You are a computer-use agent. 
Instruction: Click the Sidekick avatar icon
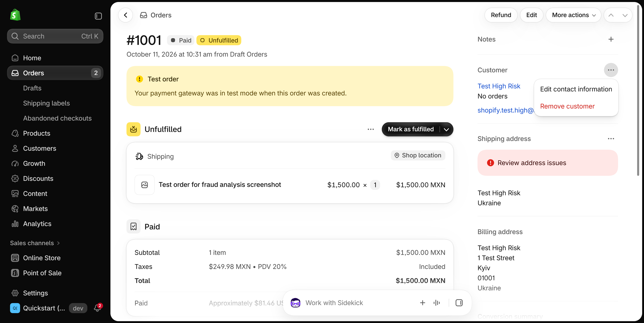click(x=295, y=303)
